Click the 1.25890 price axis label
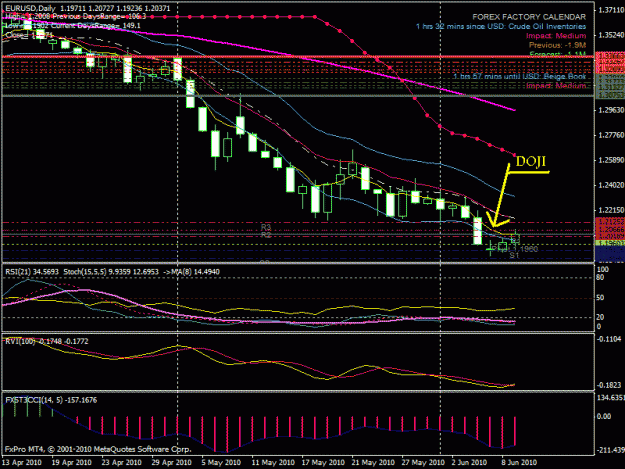Screen dimensions: 625x469 [x=611, y=160]
